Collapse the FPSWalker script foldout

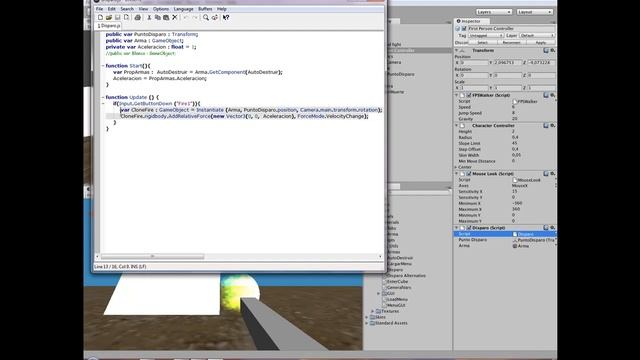coord(456,95)
